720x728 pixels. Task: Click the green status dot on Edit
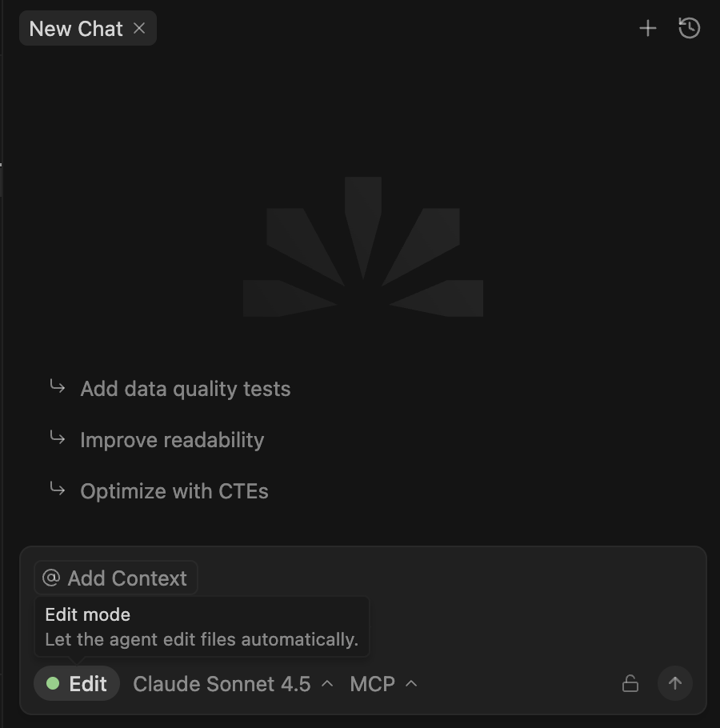pyautogui.click(x=53, y=684)
